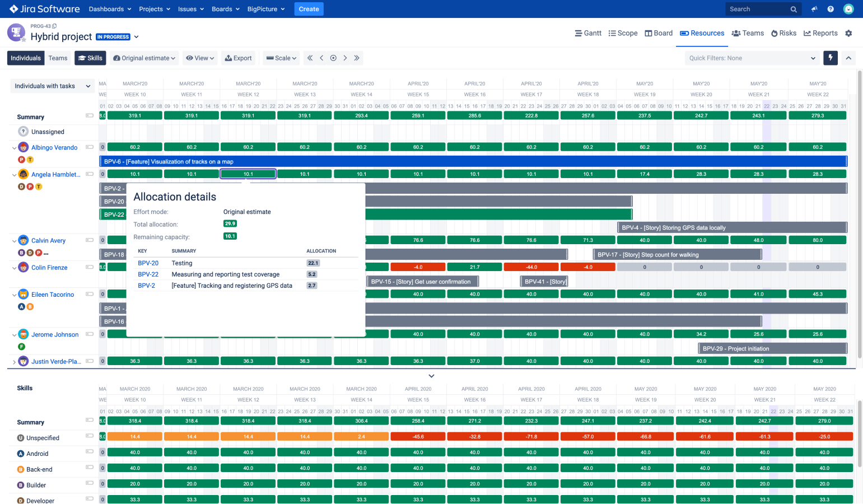Click the BPV-6 Visualization of tracks task bar

473,161
